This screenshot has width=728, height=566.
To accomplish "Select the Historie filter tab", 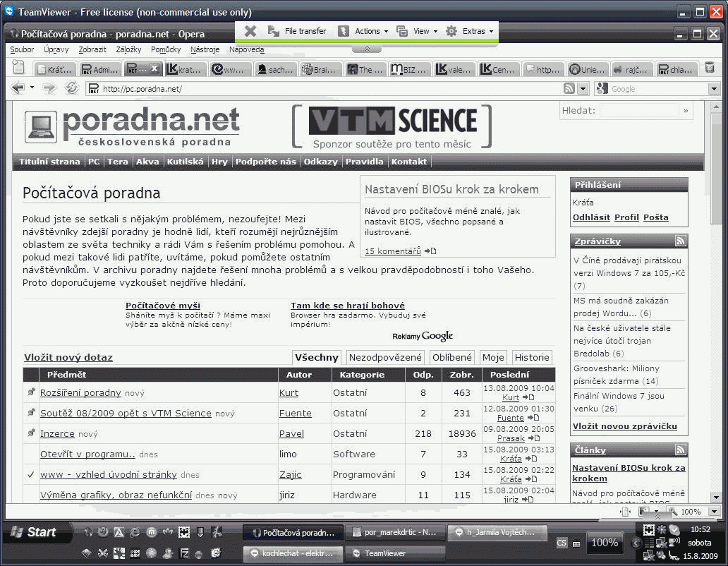I will click(532, 358).
